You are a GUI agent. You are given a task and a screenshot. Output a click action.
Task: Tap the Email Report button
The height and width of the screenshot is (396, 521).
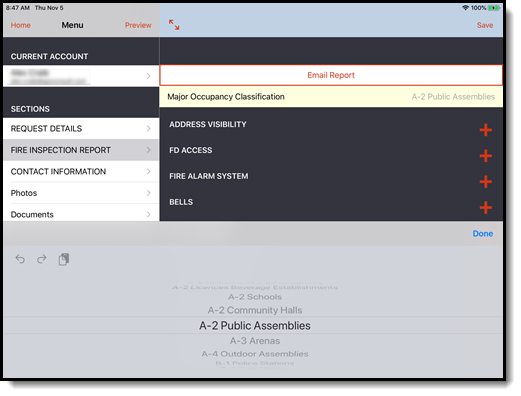click(x=331, y=75)
